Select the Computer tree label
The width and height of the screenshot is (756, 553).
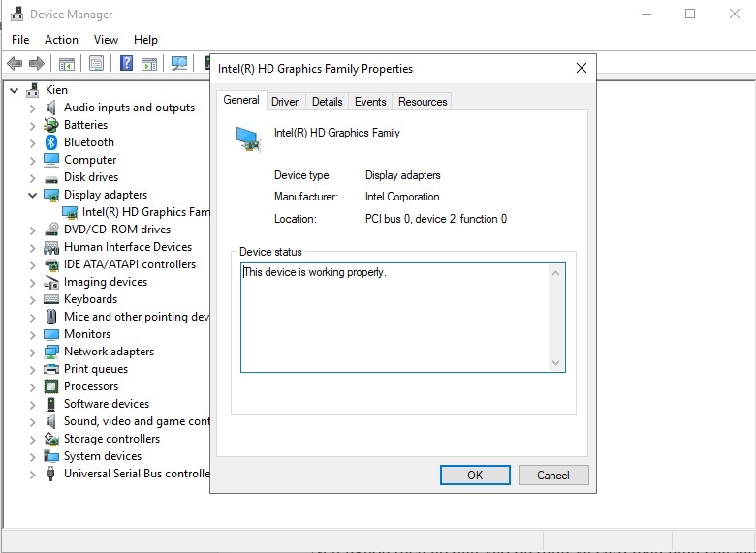90,160
